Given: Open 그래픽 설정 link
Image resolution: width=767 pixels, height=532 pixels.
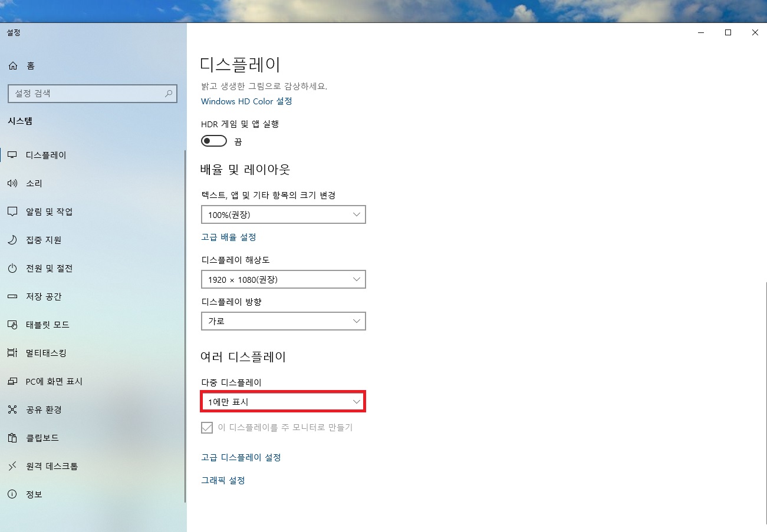Looking at the screenshot, I should [x=223, y=480].
